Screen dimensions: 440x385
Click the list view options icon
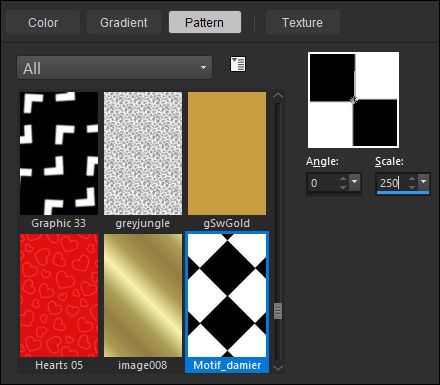pos(238,64)
